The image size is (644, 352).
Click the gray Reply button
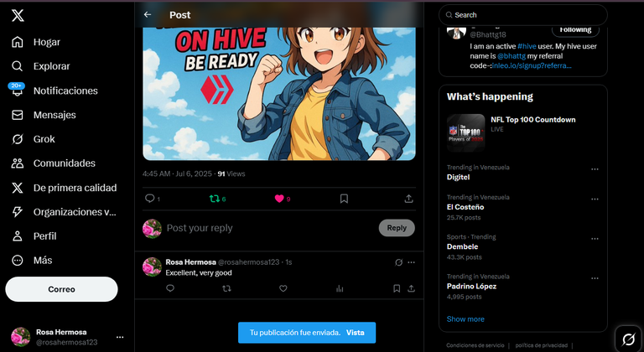click(397, 228)
